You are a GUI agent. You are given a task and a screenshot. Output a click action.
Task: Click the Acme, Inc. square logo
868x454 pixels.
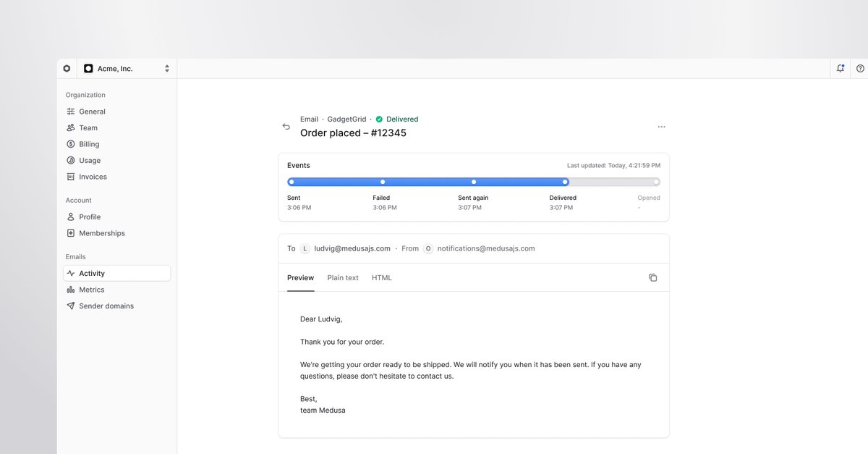pos(88,69)
